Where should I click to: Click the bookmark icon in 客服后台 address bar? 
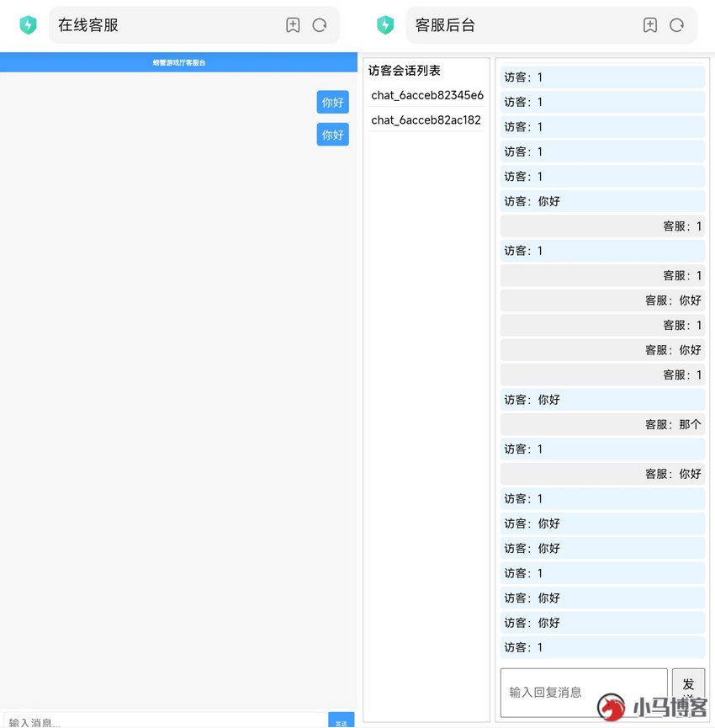650,25
